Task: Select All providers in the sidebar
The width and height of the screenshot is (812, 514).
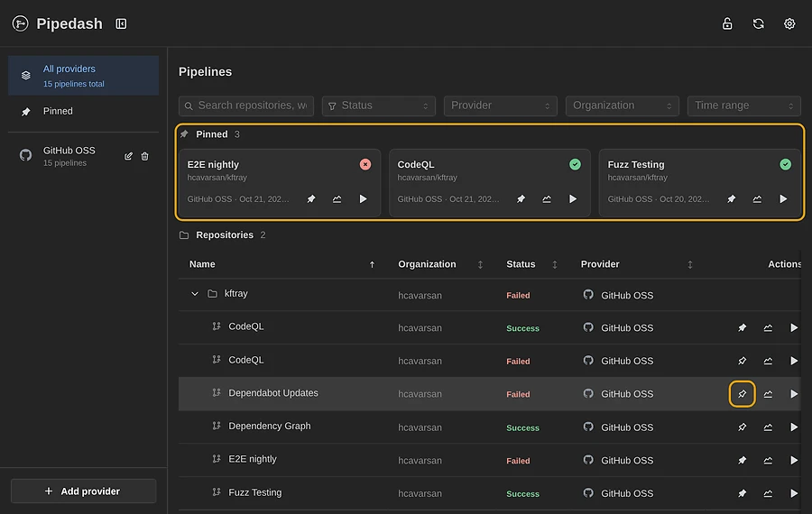Action: 83,76
